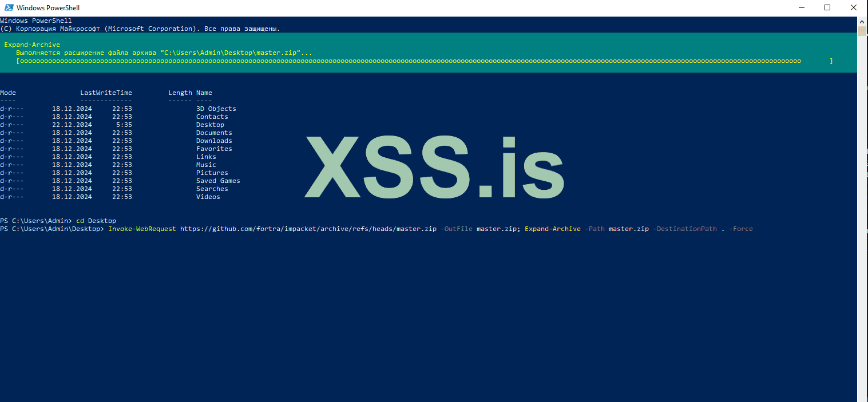
Task: Click the Downloads entry in the directory listing
Action: (214, 141)
